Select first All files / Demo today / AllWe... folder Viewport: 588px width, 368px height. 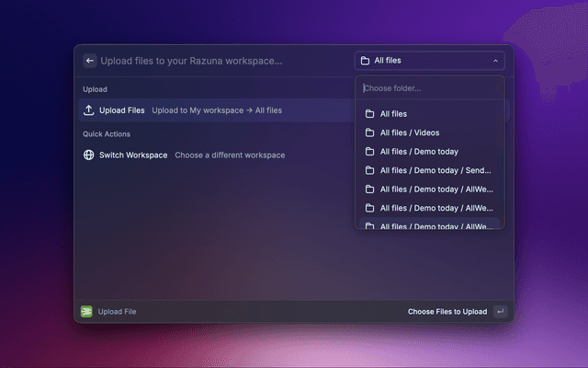click(x=435, y=189)
